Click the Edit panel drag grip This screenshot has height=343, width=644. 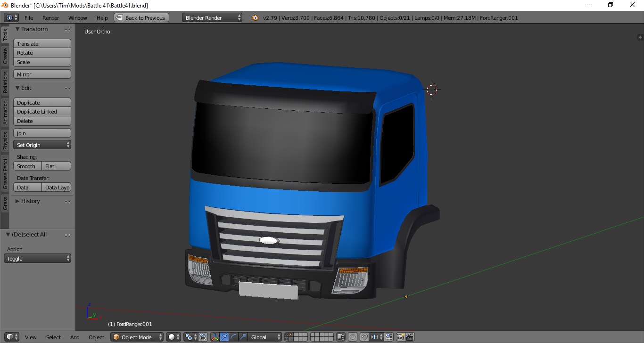68,88
